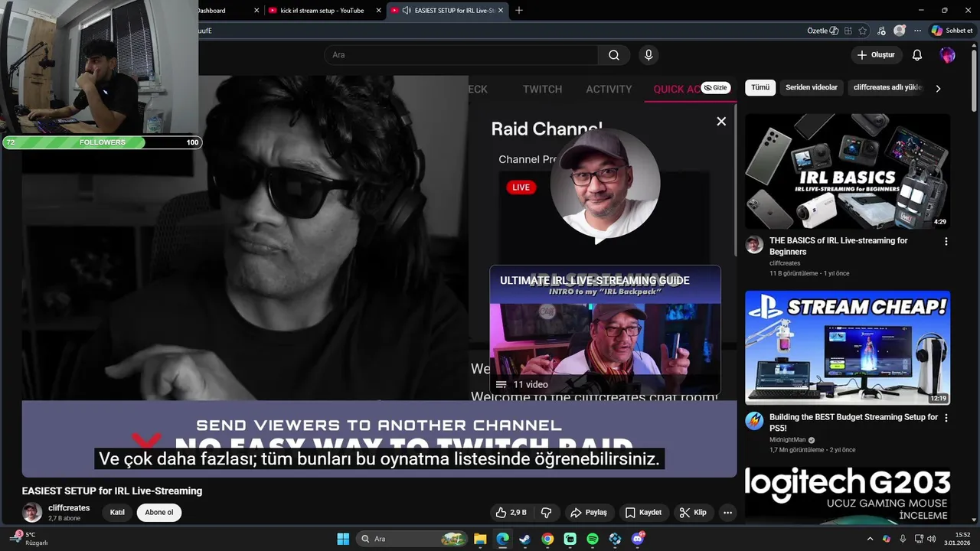
Task: Open Google Chrome from the taskbar
Action: click(547, 539)
